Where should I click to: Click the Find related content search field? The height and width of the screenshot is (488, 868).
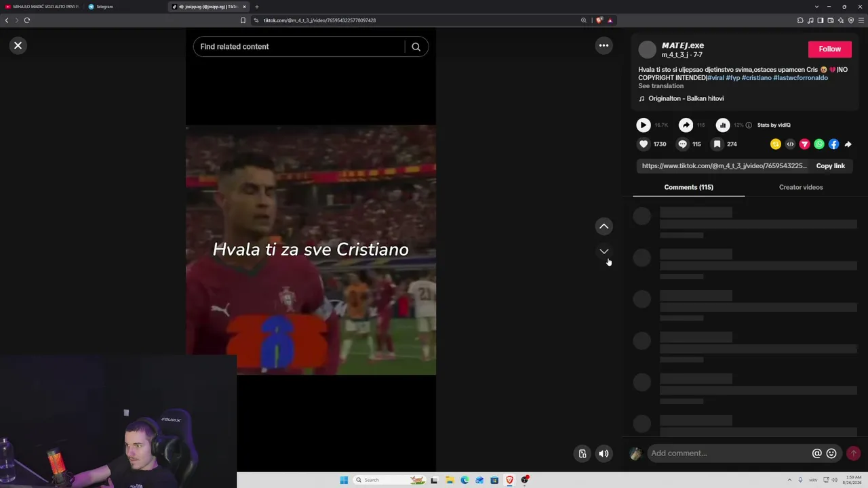(x=299, y=47)
